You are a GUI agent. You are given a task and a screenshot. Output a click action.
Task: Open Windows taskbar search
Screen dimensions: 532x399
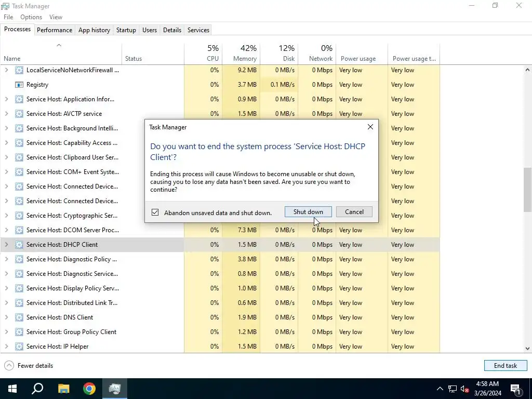(37, 389)
